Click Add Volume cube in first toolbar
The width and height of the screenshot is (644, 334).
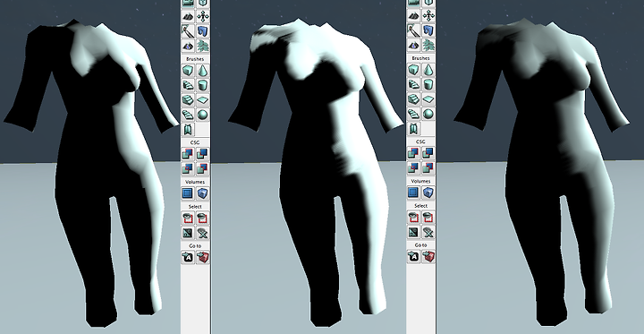point(203,193)
